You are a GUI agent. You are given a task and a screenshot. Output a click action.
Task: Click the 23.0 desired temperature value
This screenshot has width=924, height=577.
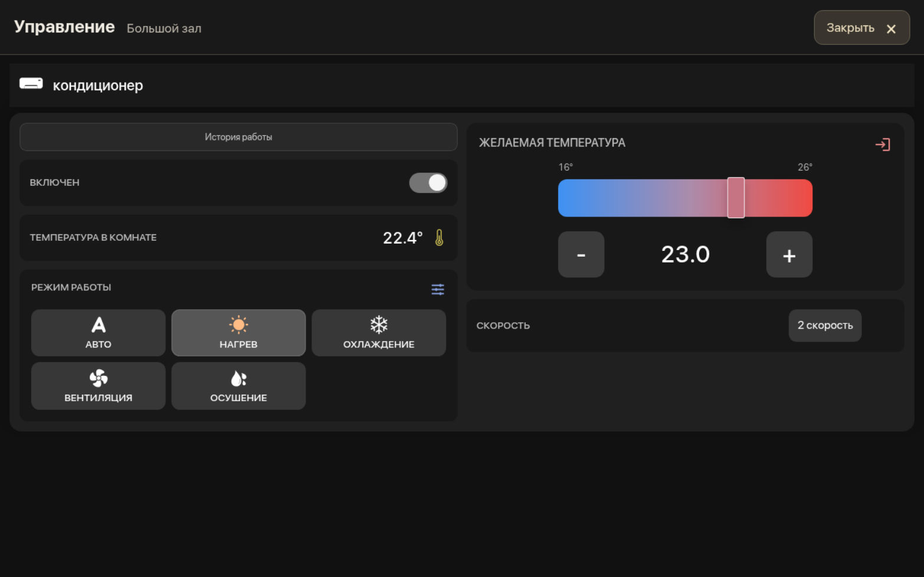point(685,255)
